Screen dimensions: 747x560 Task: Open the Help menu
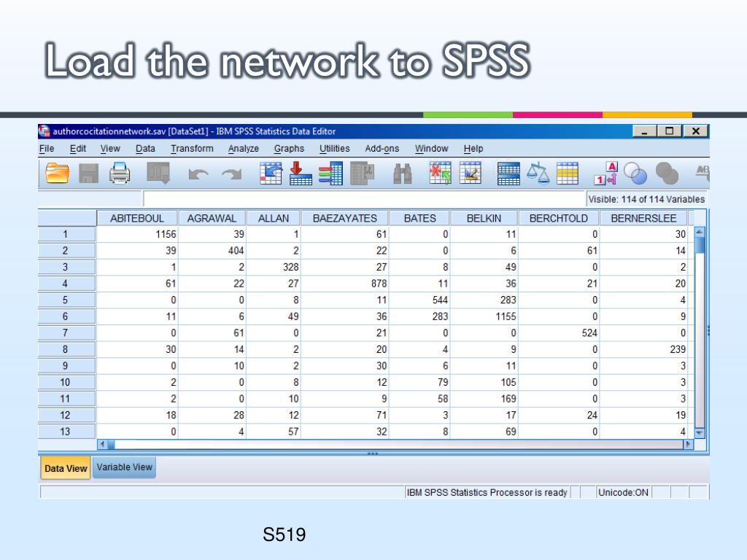473,149
